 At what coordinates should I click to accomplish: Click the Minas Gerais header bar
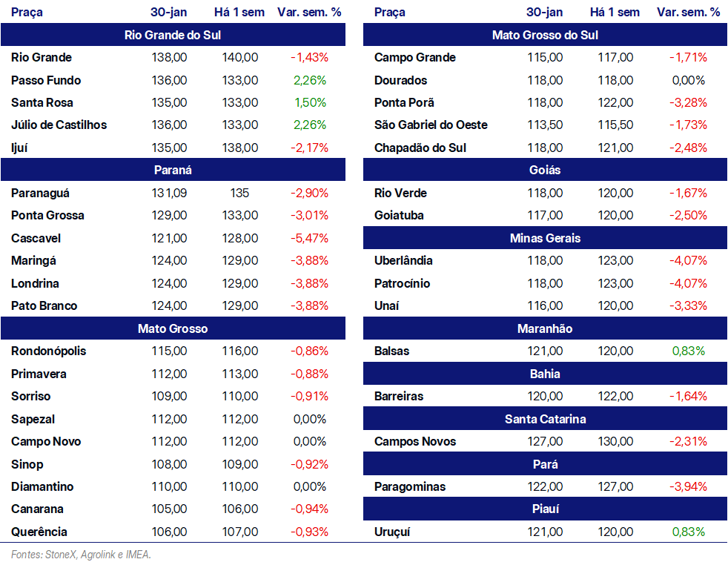click(545, 238)
